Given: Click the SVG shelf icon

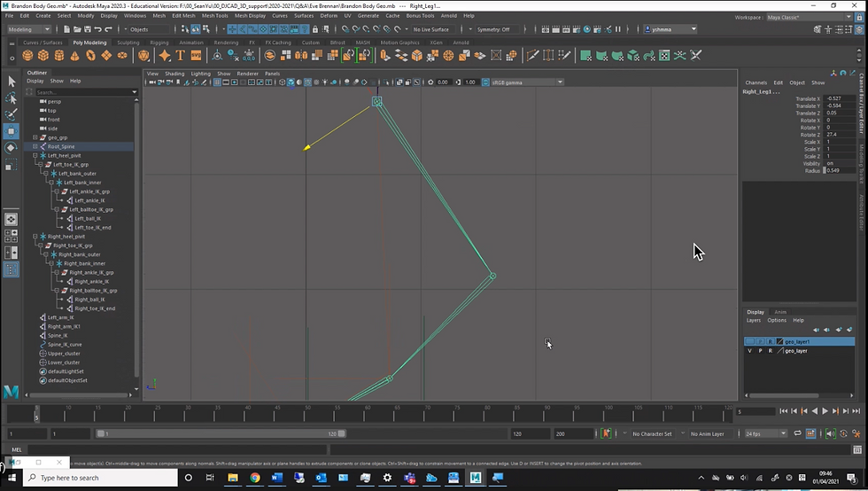Looking at the screenshot, I should [196, 56].
